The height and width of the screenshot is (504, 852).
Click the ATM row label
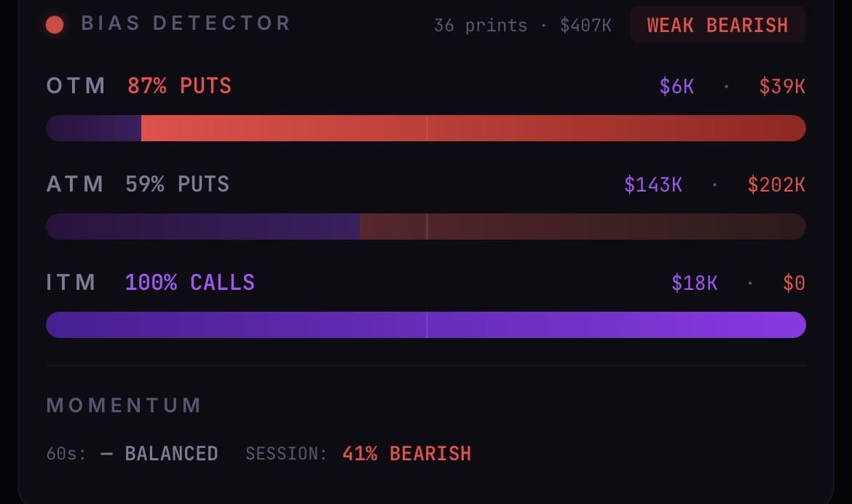tap(75, 184)
